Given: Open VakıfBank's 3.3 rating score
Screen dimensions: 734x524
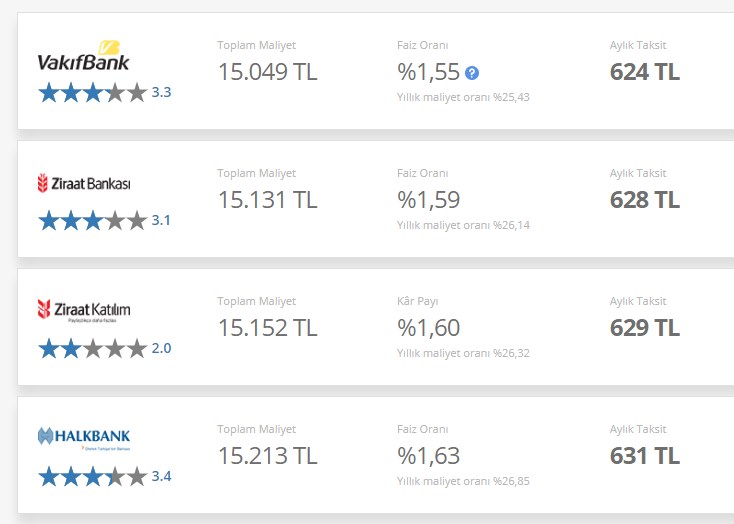Looking at the screenshot, I should tap(161, 92).
